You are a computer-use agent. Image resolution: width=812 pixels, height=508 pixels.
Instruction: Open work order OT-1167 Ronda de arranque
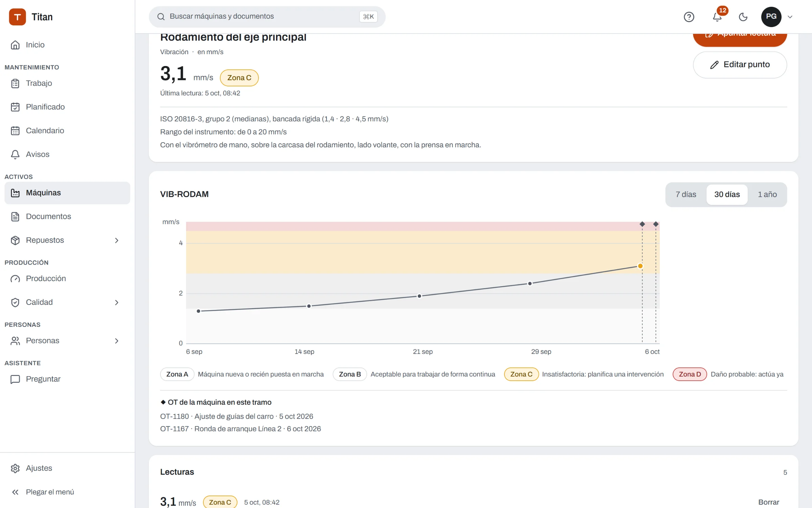240,429
